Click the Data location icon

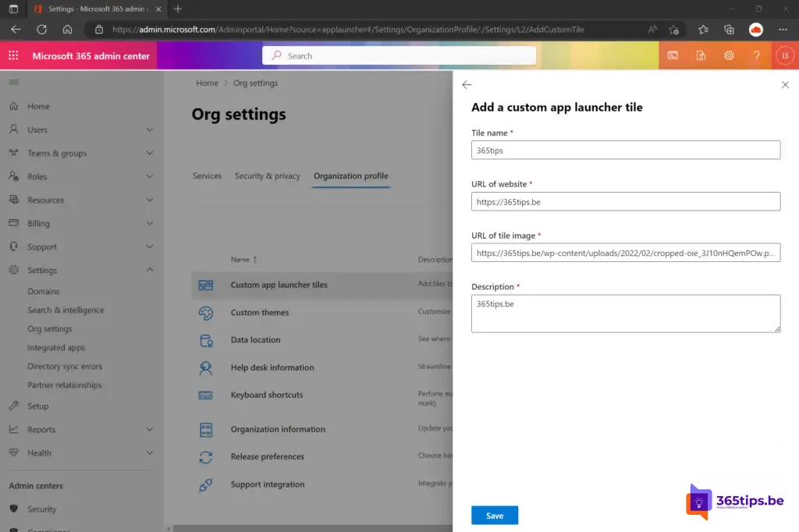click(x=206, y=340)
